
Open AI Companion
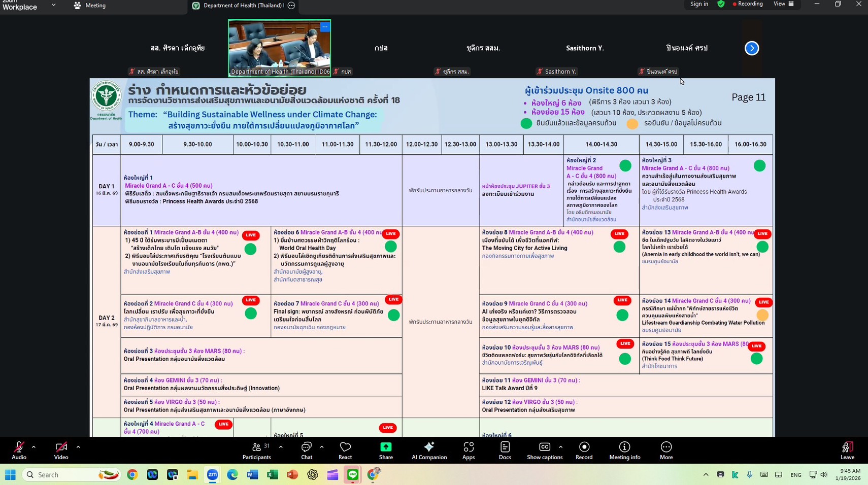pyautogui.click(x=429, y=449)
